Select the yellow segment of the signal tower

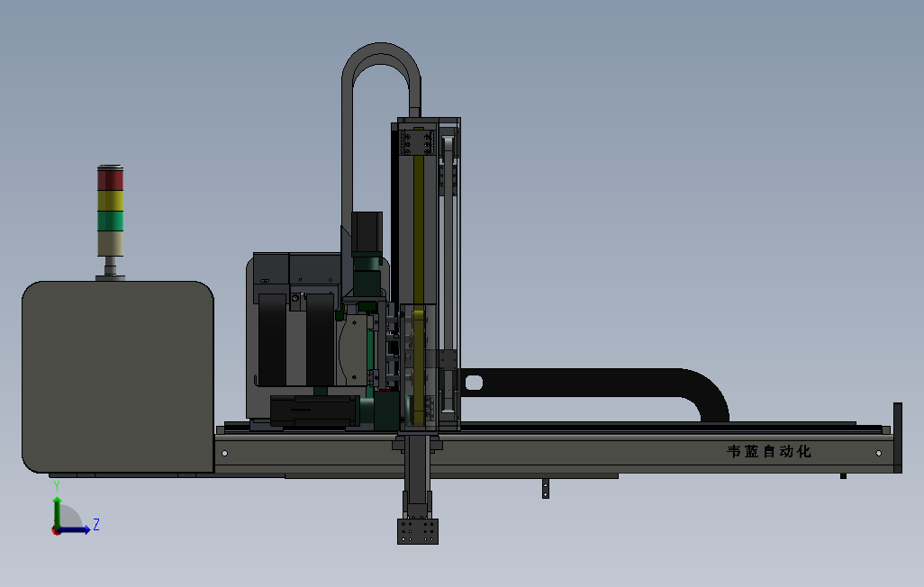[110, 201]
